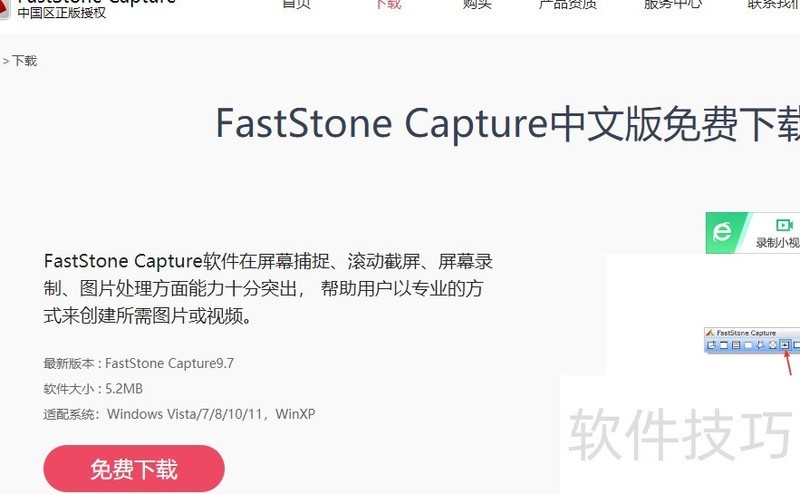Click the highlighted Capture Scrolling Window icon
Screen dimensions: 800x494
pyautogui.click(x=785, y=345)
